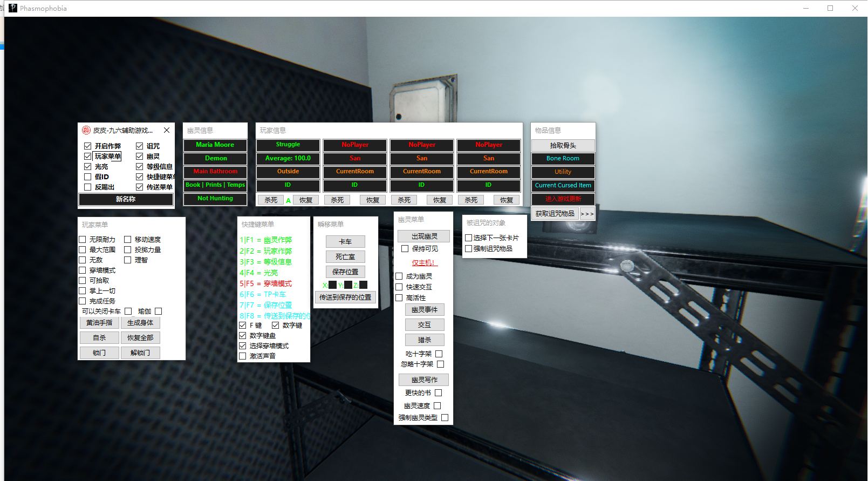Tick the 强制幽灵类型 checkbox

click(445, 418)
